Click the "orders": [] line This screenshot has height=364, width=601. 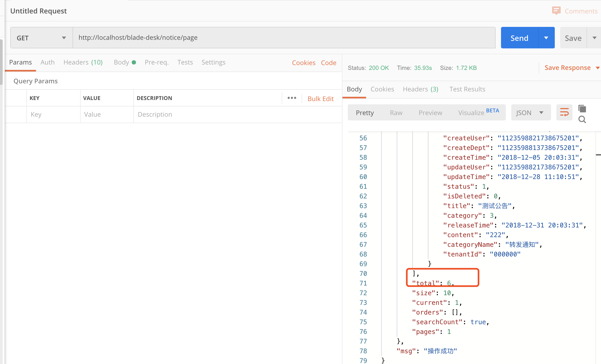pyautogui.click(x=437, y=312)
